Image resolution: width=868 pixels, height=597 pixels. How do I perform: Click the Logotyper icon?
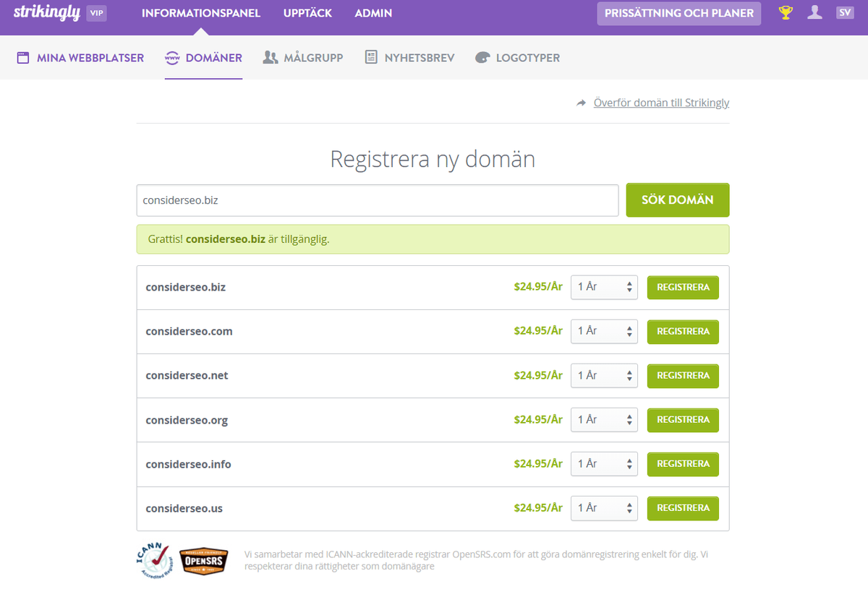482,58
